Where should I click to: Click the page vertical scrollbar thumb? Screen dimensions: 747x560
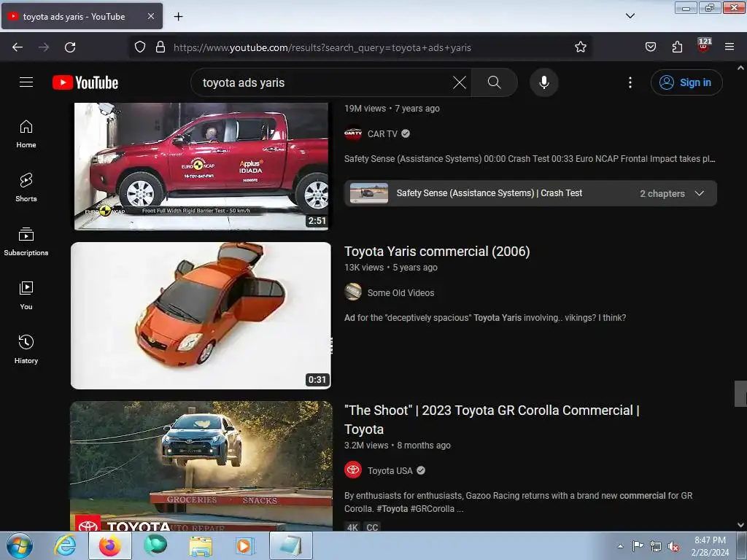[740, 393]
